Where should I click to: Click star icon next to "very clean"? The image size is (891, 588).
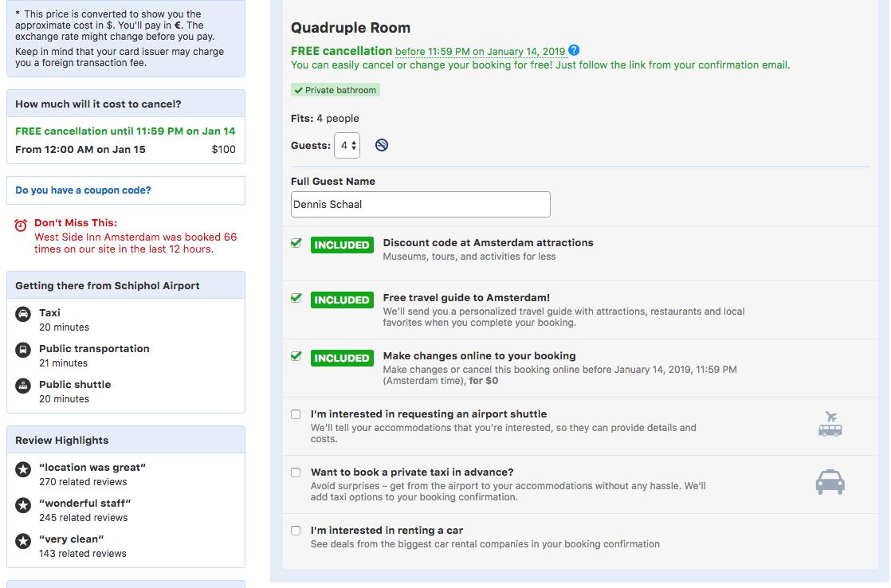coord(23,541)
